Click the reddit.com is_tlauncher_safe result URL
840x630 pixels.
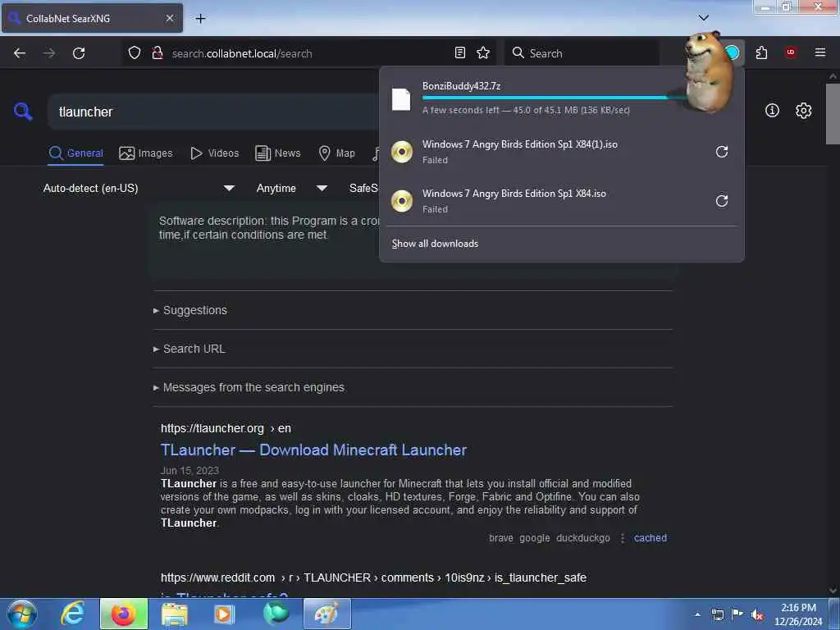pos(373,578)
